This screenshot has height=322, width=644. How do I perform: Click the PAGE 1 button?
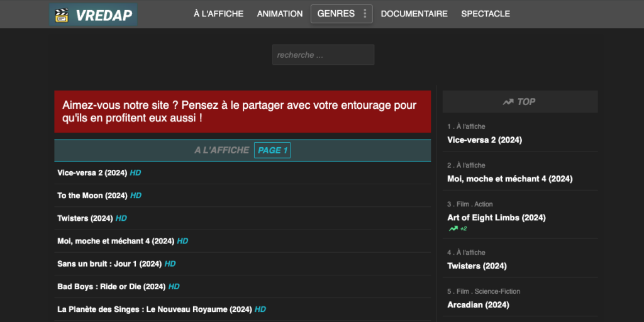(272, 150)
